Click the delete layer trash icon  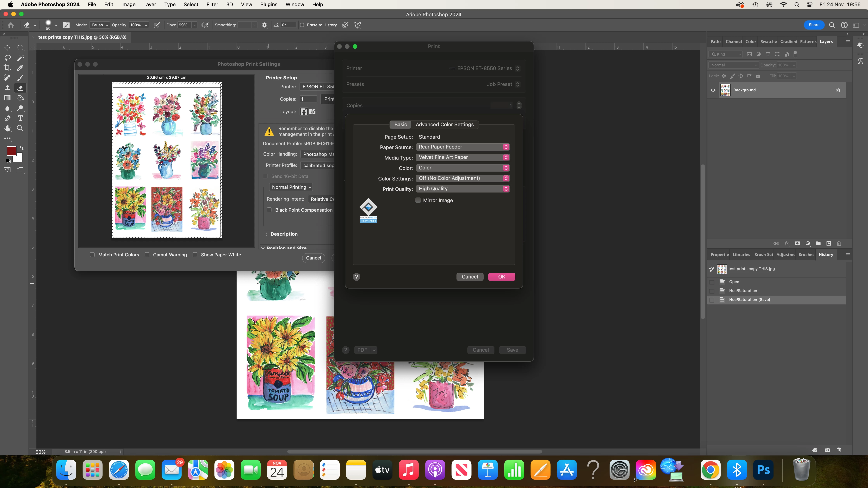coord(839,243)
